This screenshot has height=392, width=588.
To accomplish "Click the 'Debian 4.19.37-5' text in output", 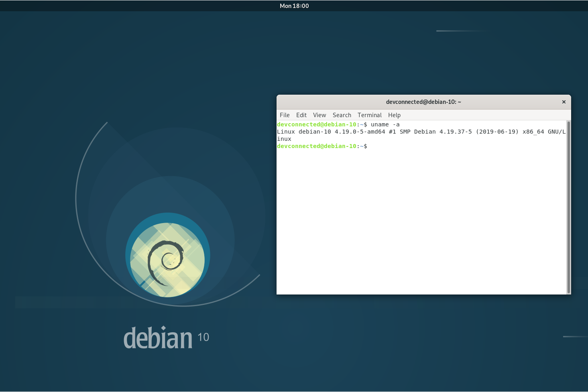I will point(443,132).
